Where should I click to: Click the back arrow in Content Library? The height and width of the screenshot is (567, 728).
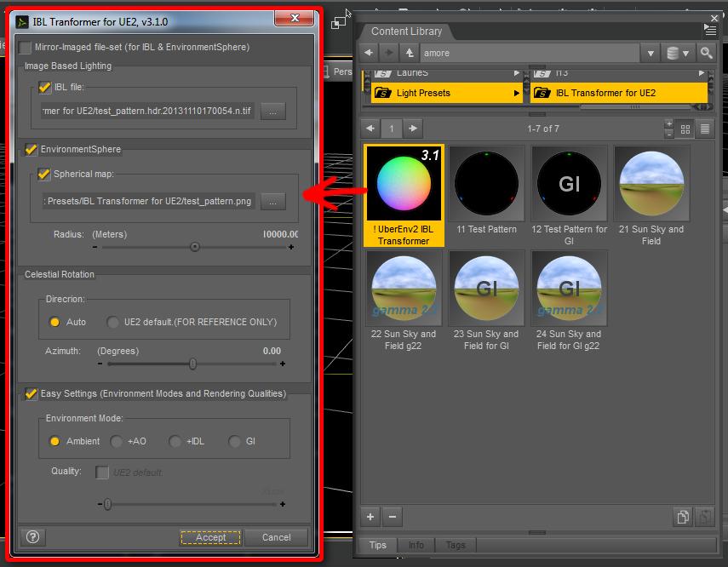pyautogui.click(x=369, y=53)
